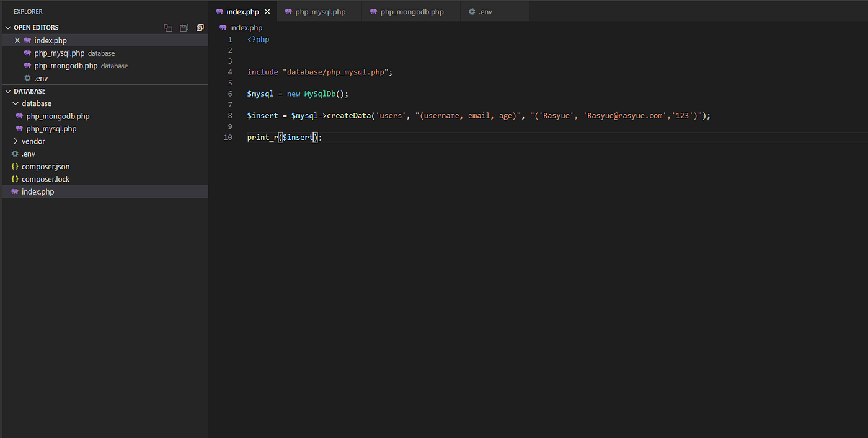Collapse the database folder chevron
Viewport: 868px width, 438px height.
pyautogui.click(x=15, y=103)
